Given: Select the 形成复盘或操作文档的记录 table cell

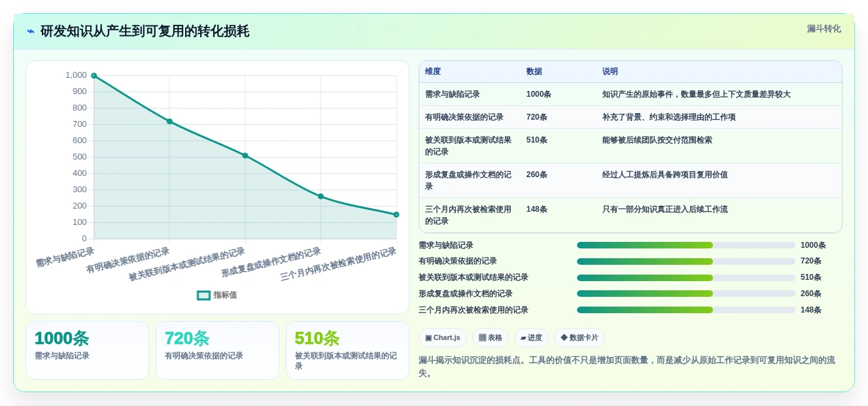Looking at the screenshot, I should coord(469,180).
